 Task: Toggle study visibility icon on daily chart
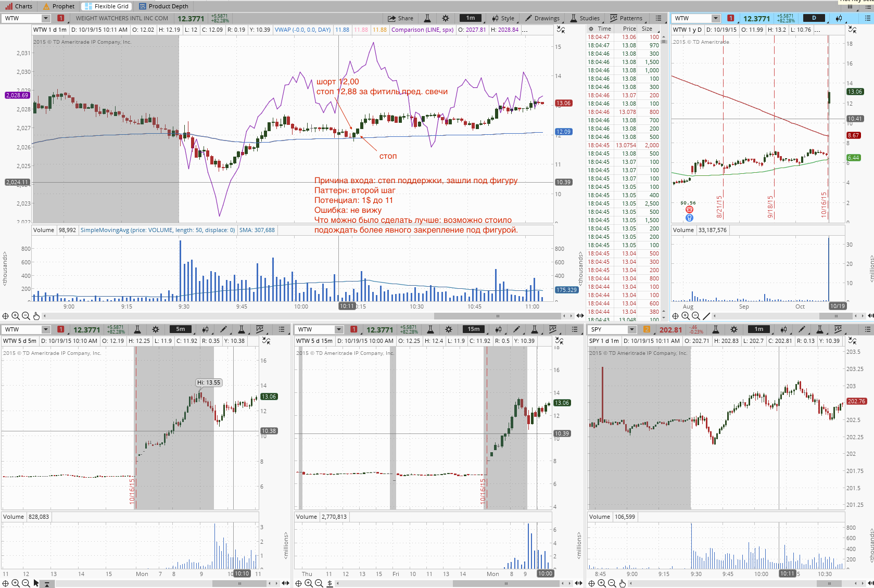852,30
